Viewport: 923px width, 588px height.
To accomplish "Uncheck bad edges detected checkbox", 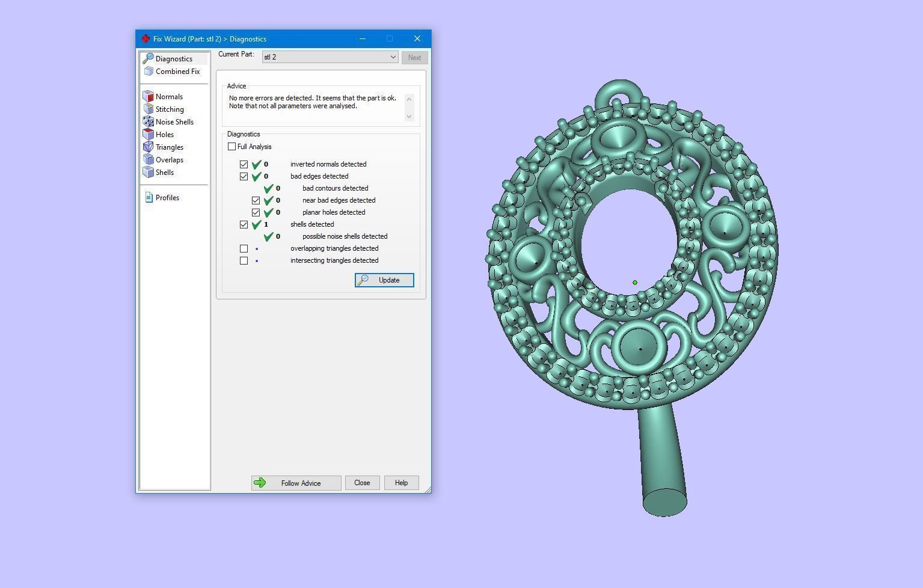I will (x=244, y=176).
